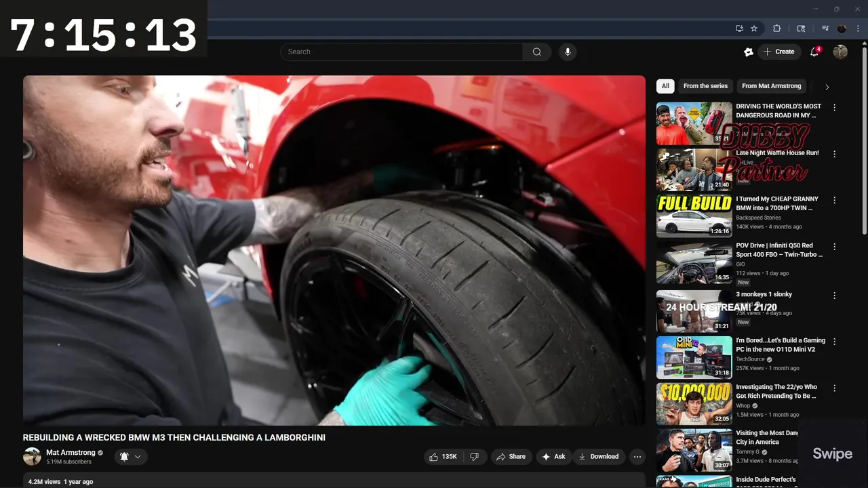The width and height of the screenshot is (868, 488).
Task: Open the browser Extensions puzzle icon
Action: 777,28
